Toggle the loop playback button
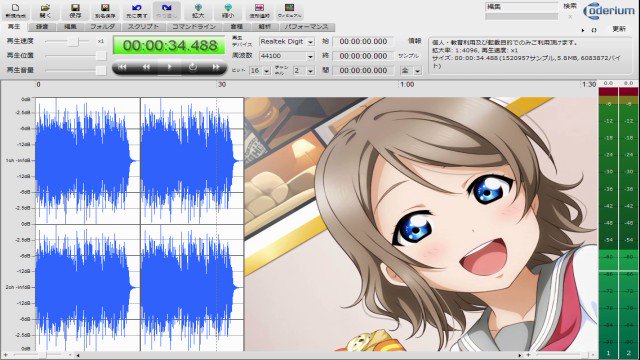The image size is (640, 360). [193, 67]
